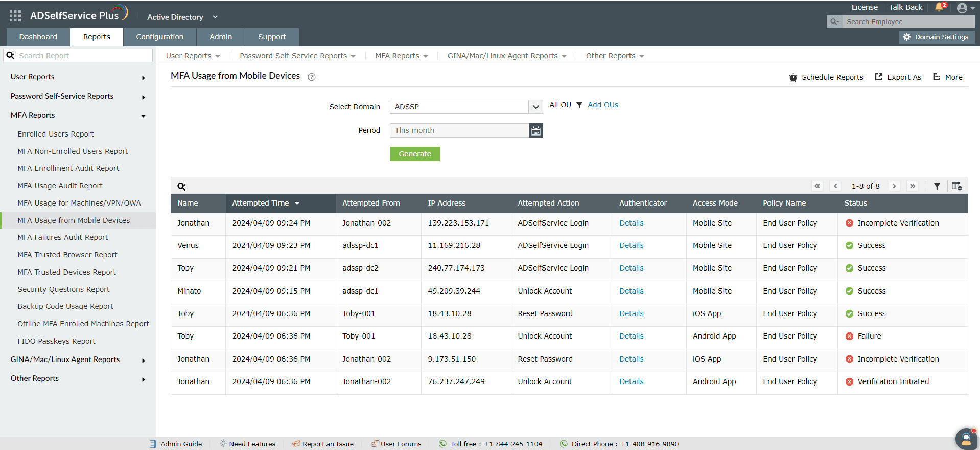Sort by Name column header
This screenshot has height=450, width=980.
click(198, 203)
